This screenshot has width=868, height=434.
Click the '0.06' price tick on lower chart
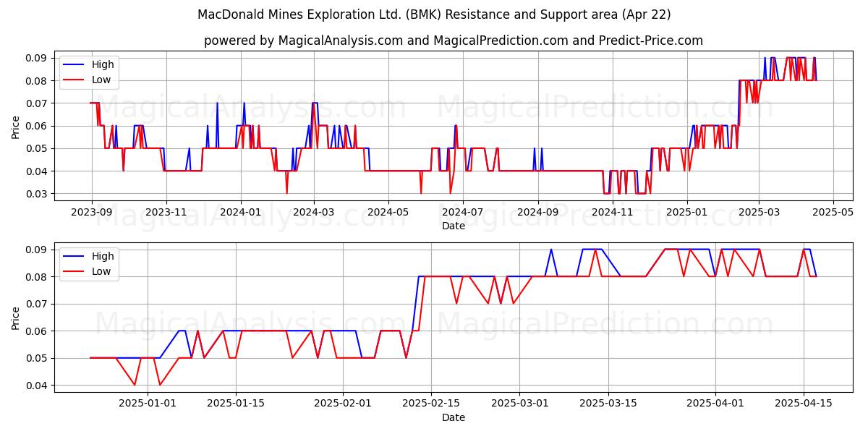tap(37, 331)
